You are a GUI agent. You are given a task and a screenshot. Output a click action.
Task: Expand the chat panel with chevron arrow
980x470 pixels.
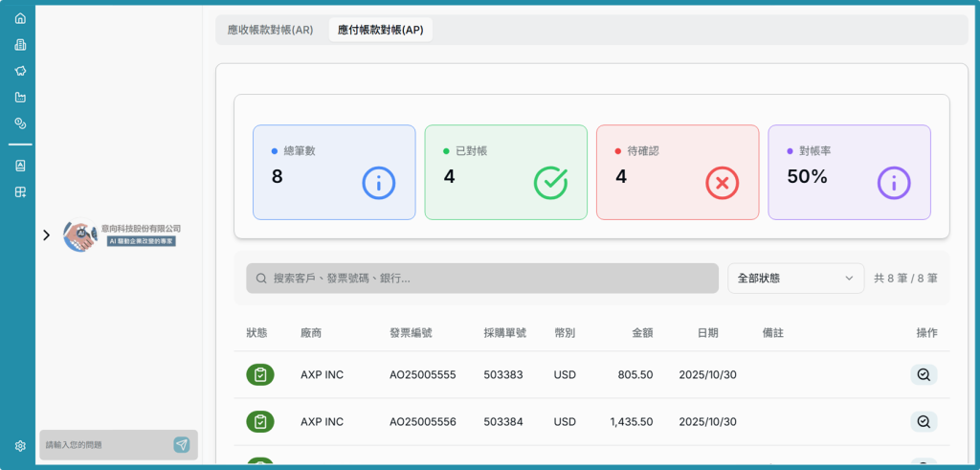(46, 235)
